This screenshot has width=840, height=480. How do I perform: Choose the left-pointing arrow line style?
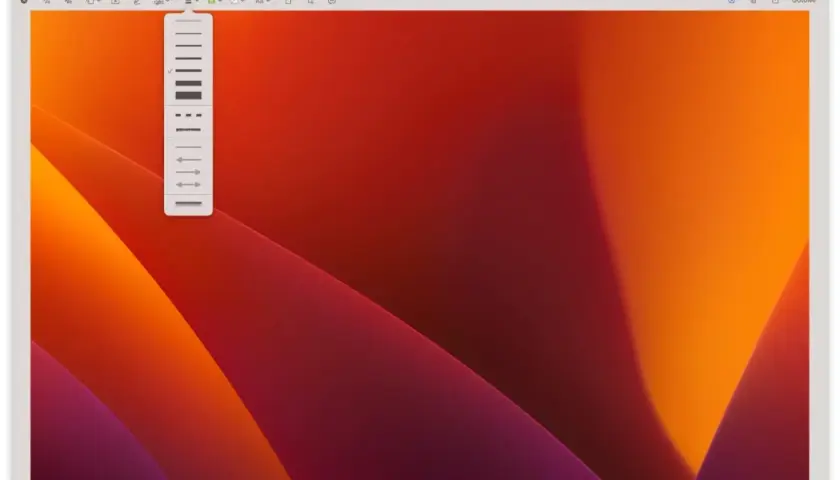click(x=188, y=160)
